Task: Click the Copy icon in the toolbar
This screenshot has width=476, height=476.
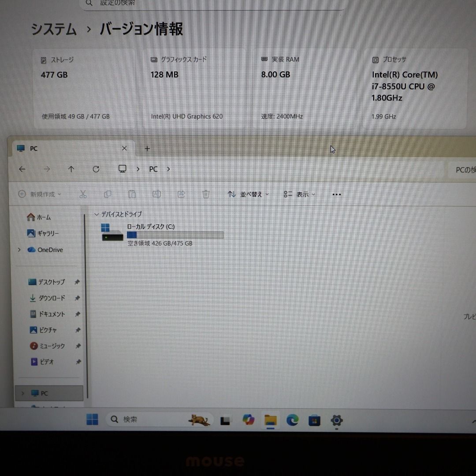Action: click(108, 194)
